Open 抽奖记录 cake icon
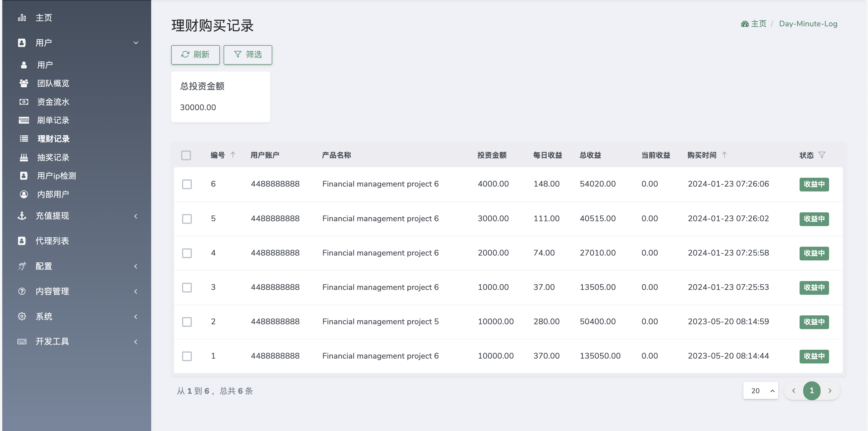This screenshot has width=868, height=431. click(23, 157)
